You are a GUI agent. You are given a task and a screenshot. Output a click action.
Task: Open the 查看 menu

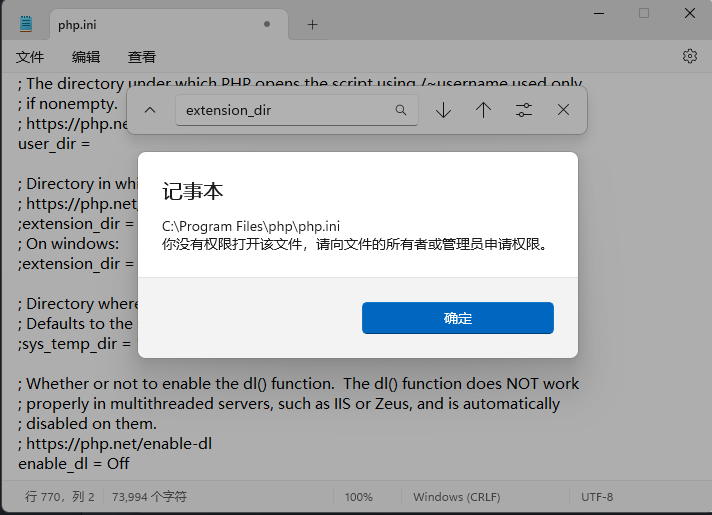[142, 57]
